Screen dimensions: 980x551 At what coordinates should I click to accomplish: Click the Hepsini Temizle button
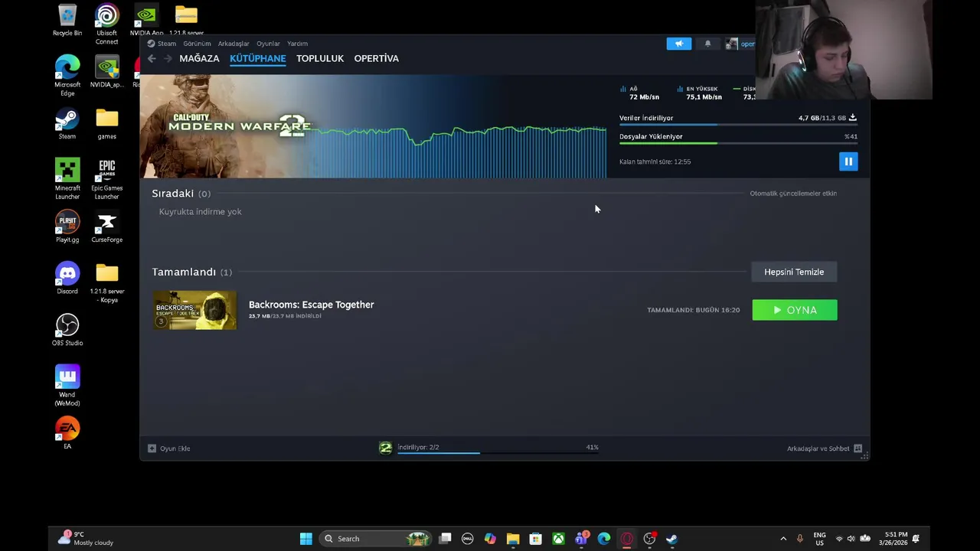click(x=794, y=272)
